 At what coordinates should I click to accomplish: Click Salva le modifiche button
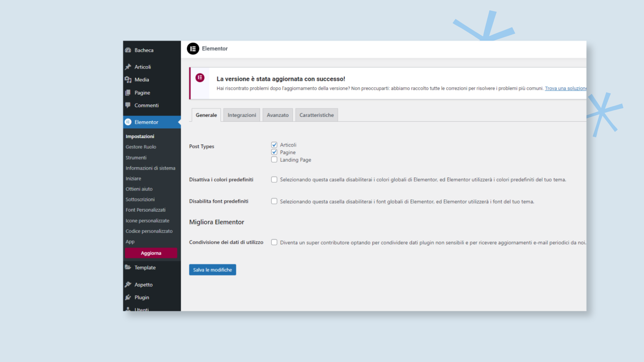coord(212,269)
